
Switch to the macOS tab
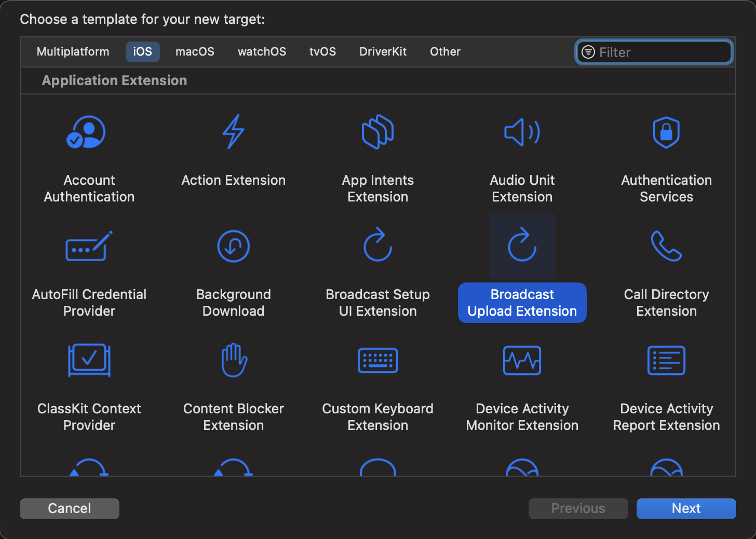point(195,52)
